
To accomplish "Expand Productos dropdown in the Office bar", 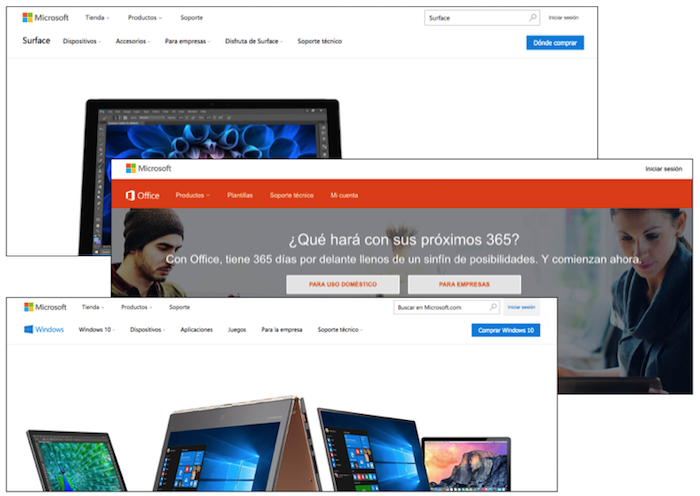I will point(192,195).
